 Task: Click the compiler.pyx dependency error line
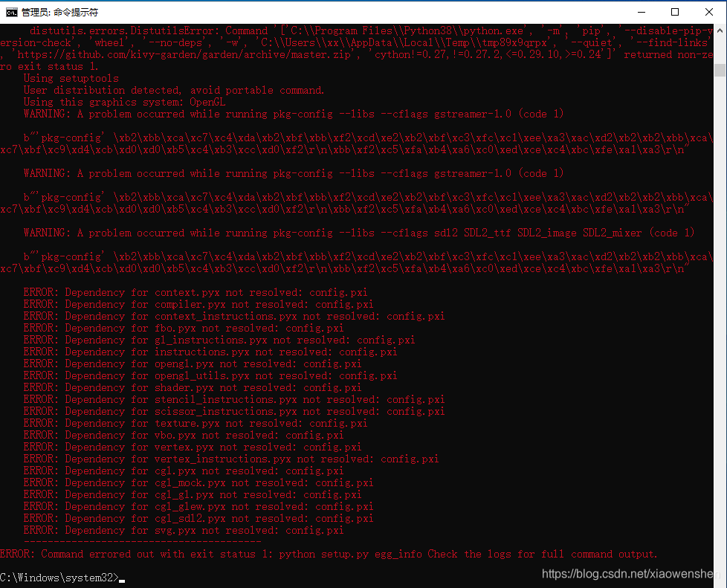tap(198, 304)
